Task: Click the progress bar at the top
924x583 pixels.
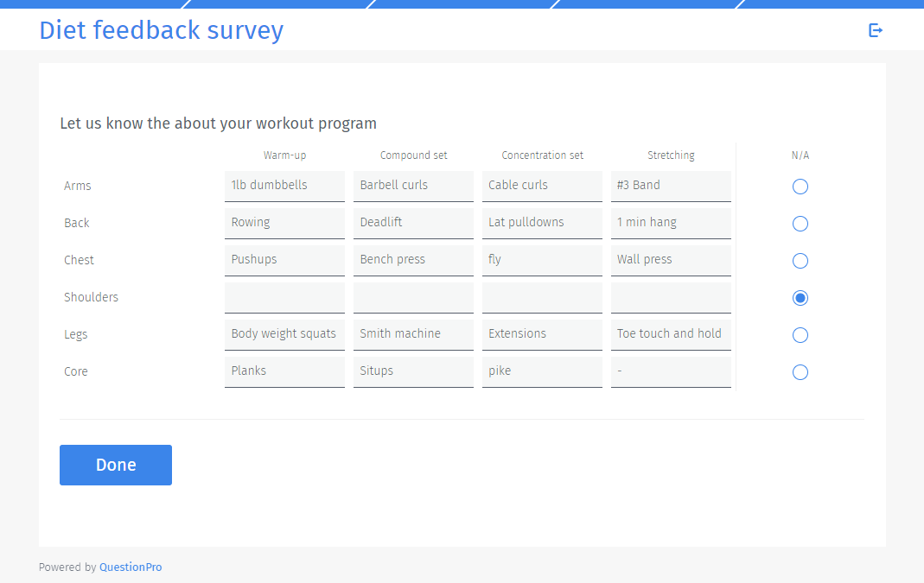Action: (x=462, y=3)
